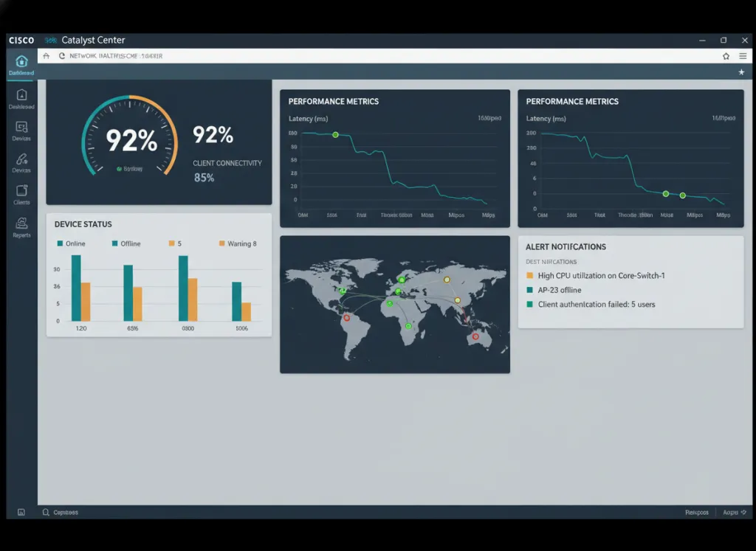Viewport: 756px width, 551px height.
Task: Click the orange Warting 8 legend swatch
Action: tap(221, 243)
